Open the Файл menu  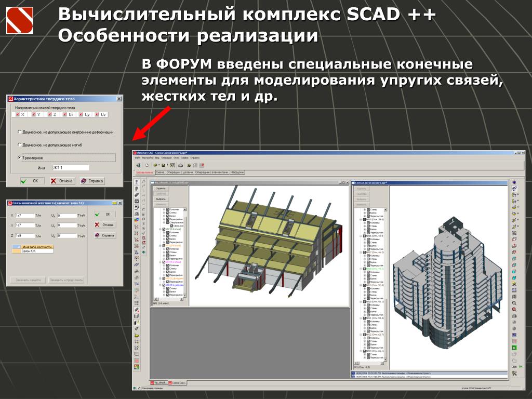[137, 158]
